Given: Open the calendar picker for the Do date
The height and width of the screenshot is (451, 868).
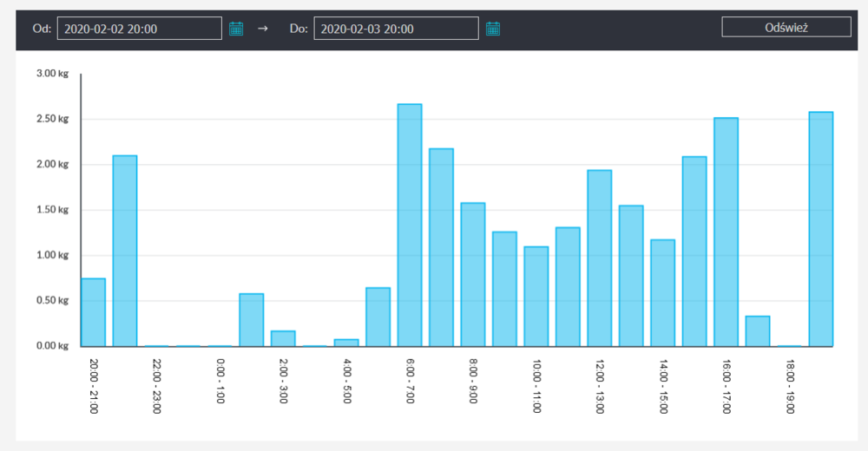Looking at the screenshot, I should [493, 29].
